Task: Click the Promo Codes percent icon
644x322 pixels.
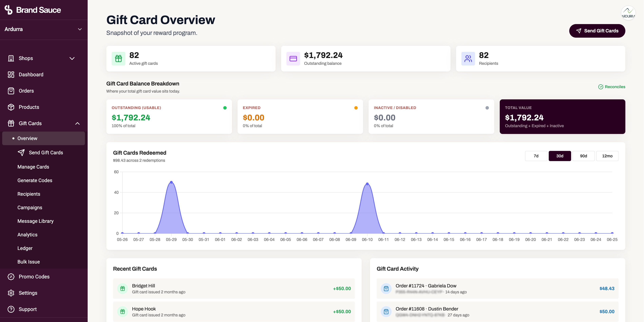Action: click(x=11, y=277)
